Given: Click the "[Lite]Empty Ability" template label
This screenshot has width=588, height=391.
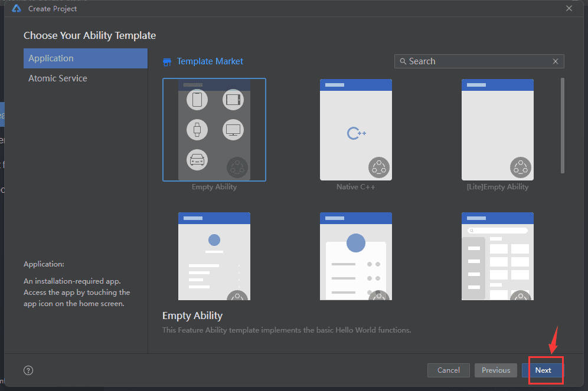Looking at the screenshot, I should click(x=498, y=187).
